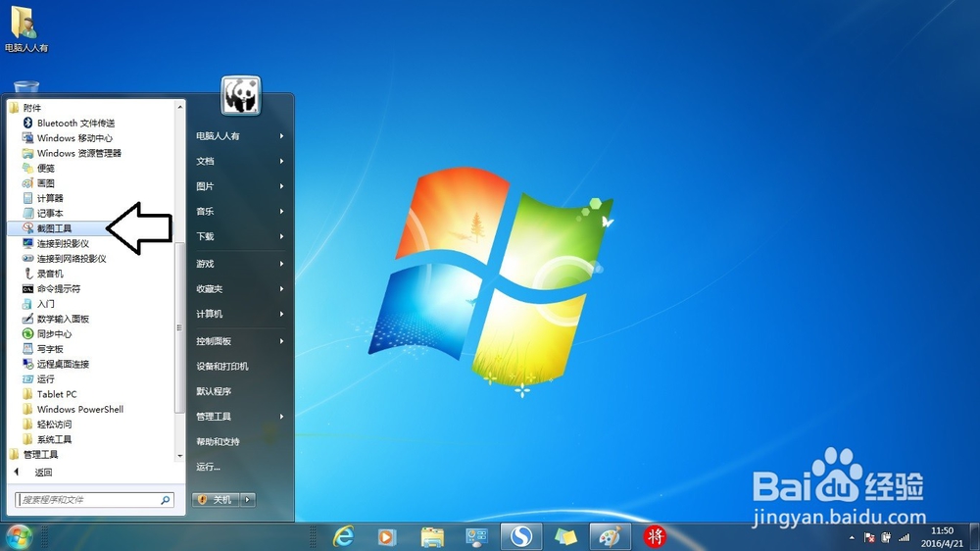Open 记事本 notepad icon
Viewport: 980px width, 551px height.
(27, 214)
